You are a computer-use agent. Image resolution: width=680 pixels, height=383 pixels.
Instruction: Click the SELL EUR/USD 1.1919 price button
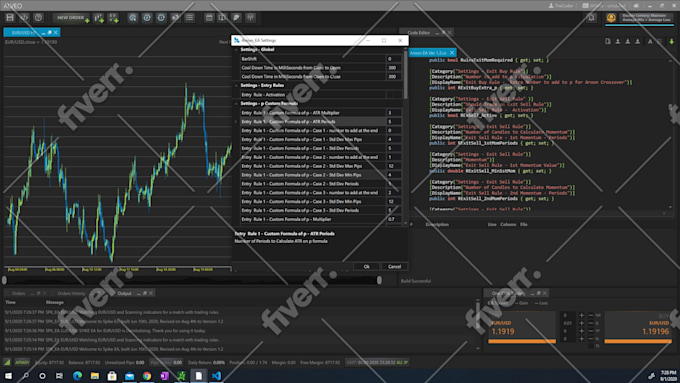coord(522,327)
